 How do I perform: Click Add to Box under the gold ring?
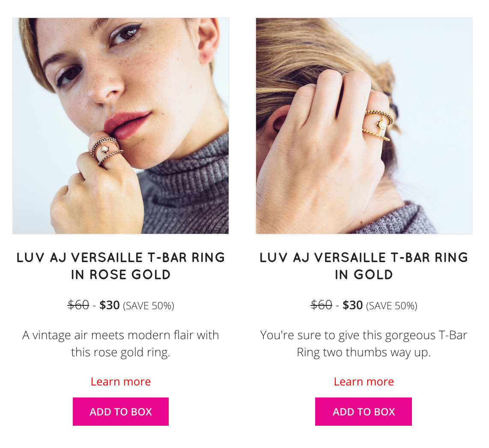tap(363, 411)
